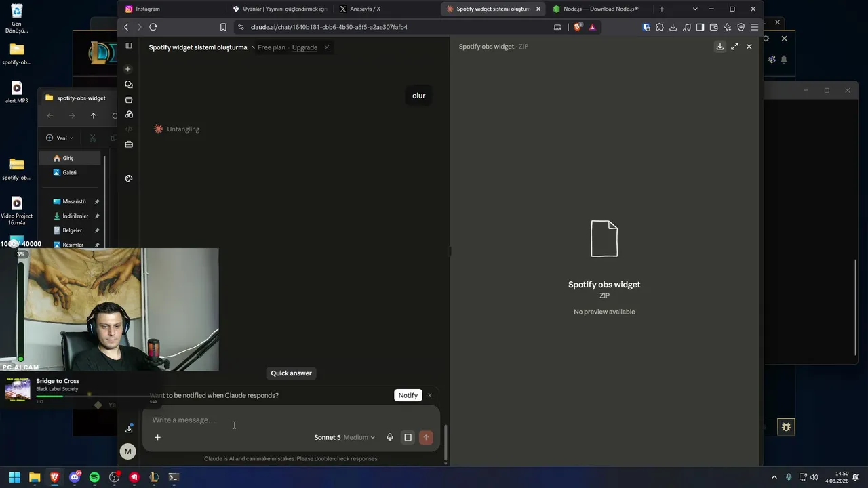The width and height of the screenshot is (868, 488).
Task: Switch to the Anasayfa / X browser tab
Action: pyautogui.click(x=387, y=9)
